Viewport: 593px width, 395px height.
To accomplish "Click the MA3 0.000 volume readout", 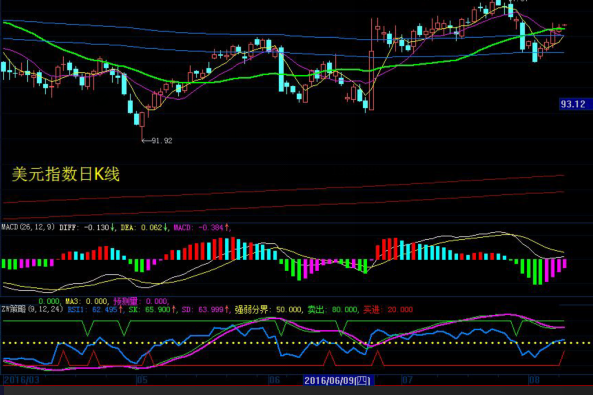I will pyautogui.click(x=86, y=301).
